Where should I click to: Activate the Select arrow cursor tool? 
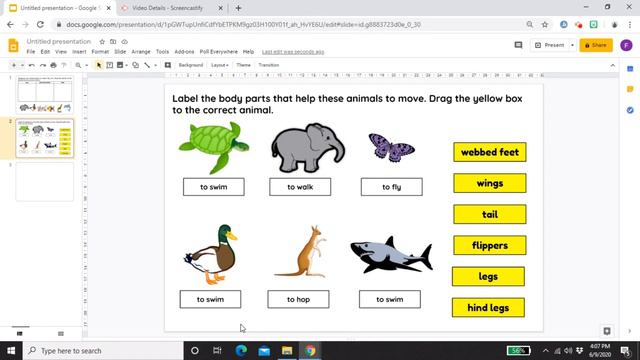pyautogui.click(x=98, y=65)
